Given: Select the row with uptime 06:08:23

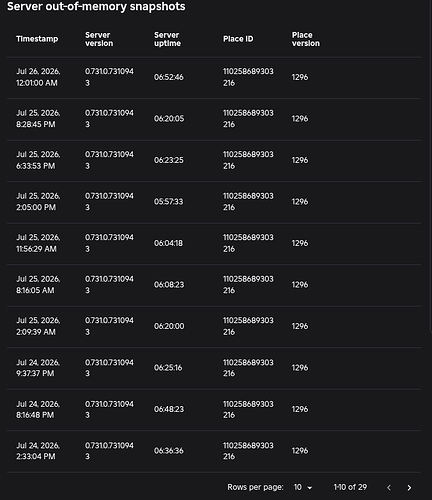Looking at the screenshot, I should coord(214,285).
